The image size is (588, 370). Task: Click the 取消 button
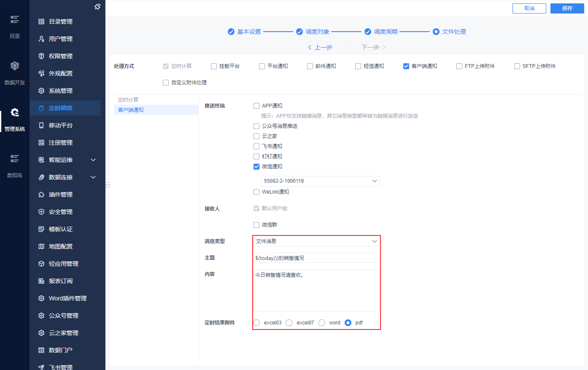click(529, 8)
